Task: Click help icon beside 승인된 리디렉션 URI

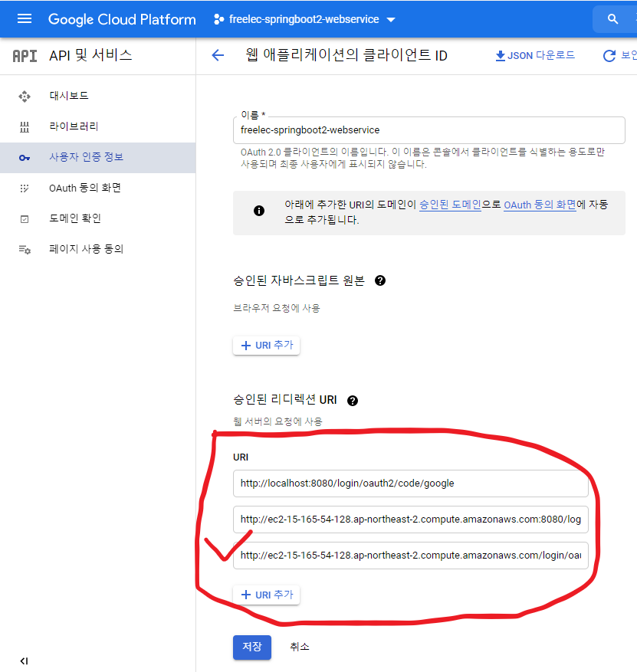Action: coord(353,400)
